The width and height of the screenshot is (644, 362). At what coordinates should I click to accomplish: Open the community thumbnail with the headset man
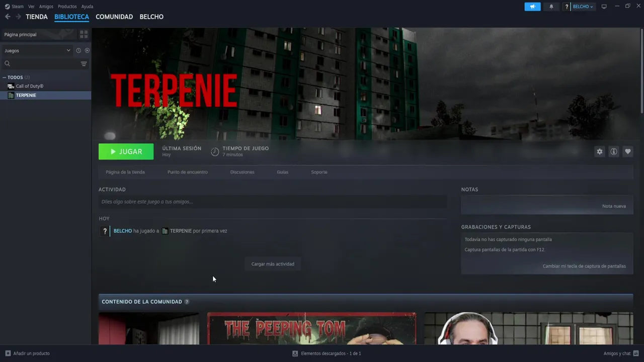528,328
